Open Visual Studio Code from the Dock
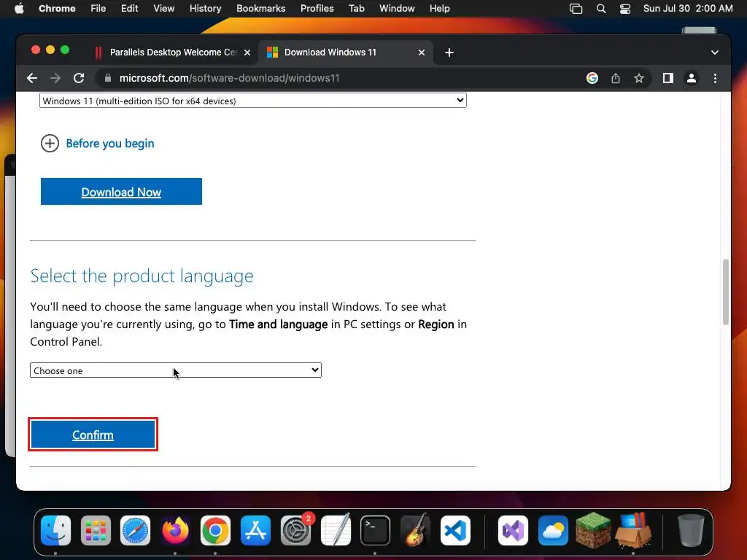Screen dimensions: 747x560 (x=455, y=530)
